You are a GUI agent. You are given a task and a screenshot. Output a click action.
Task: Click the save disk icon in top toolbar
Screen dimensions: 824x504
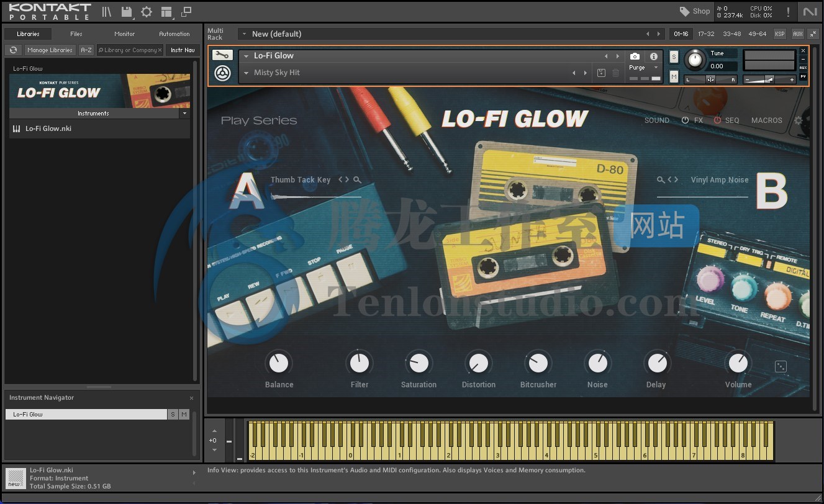click(x=127, y=12)
